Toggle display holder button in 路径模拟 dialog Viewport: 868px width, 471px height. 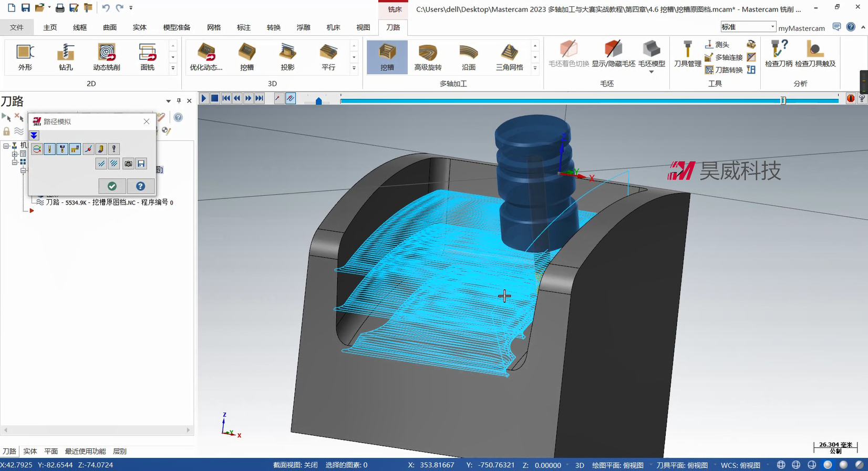tap(62, 149)
